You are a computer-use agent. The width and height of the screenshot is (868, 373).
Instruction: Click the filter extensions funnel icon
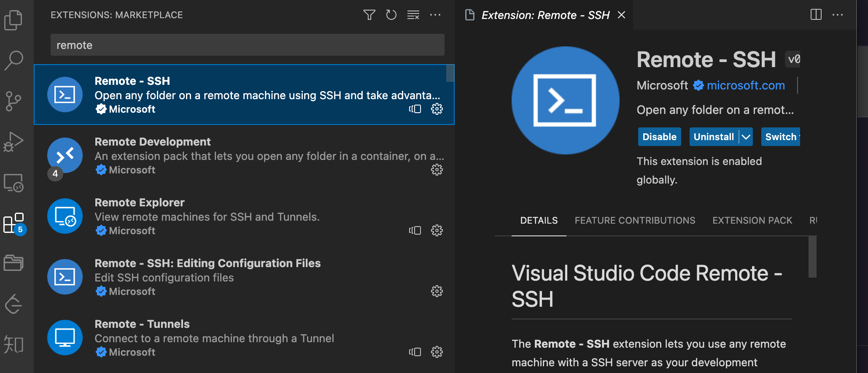(x=369, y=15)
